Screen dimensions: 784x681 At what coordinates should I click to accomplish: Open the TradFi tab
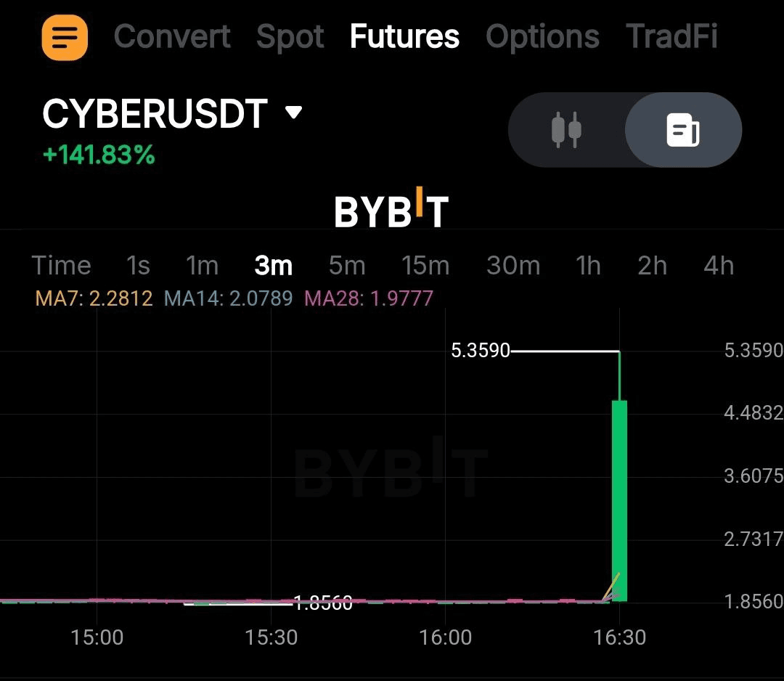671,36
